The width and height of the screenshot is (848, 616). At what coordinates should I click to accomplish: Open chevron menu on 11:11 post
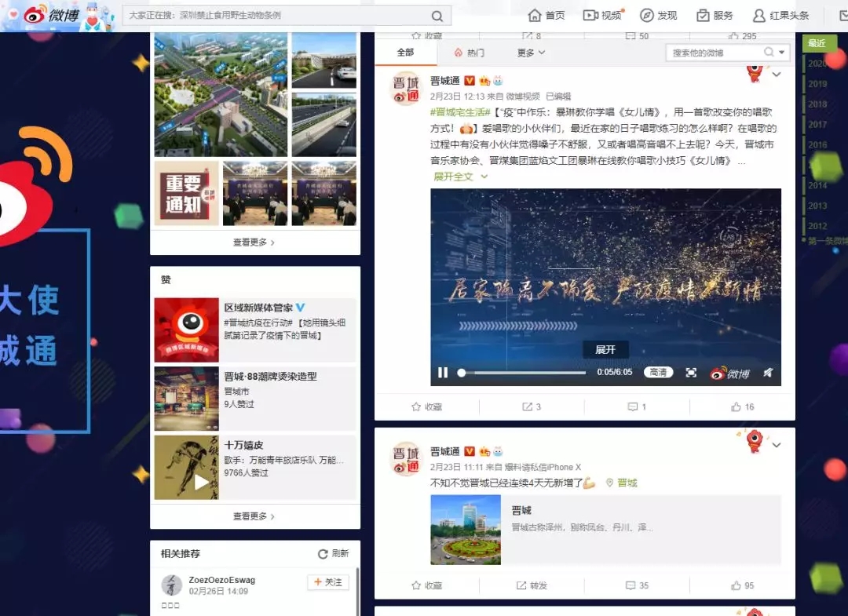point(777,445)
